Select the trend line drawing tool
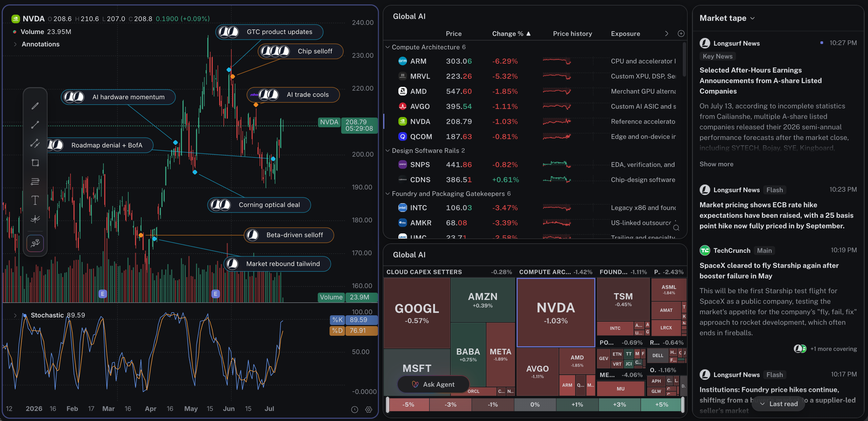This screenshot has width=868, height=421. pos(35,125)
